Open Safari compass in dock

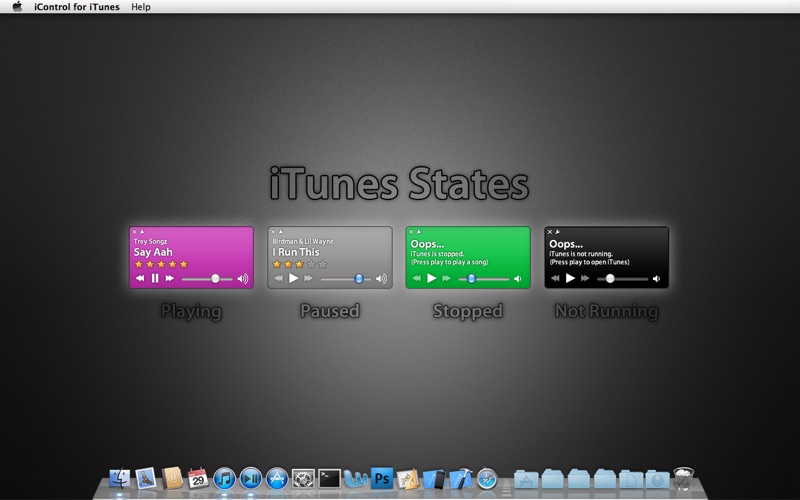487,479
